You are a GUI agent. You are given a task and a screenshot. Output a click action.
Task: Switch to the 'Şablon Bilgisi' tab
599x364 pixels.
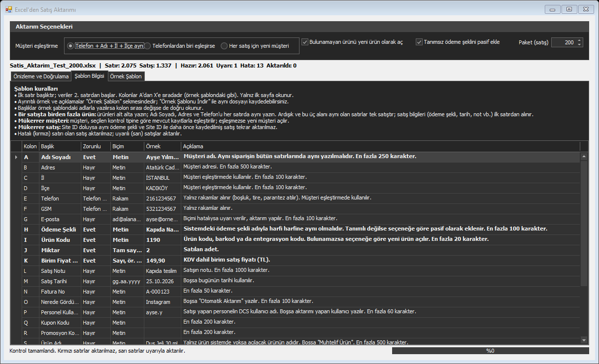click(x=89, y=76)
